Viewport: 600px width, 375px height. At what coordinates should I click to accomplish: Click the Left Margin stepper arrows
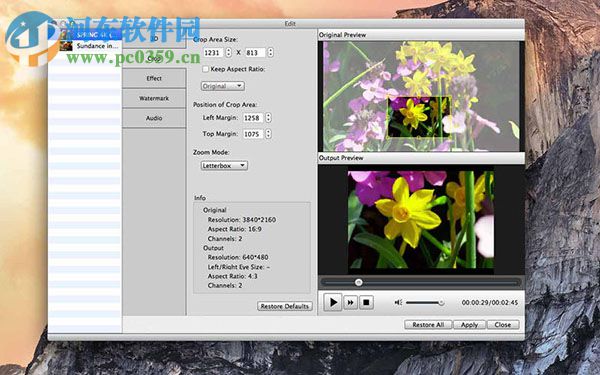click(x=268, y=118)
